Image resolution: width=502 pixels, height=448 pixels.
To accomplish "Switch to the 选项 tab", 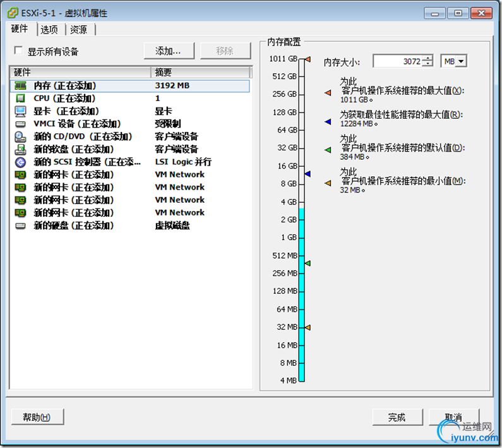I will 49,30.
